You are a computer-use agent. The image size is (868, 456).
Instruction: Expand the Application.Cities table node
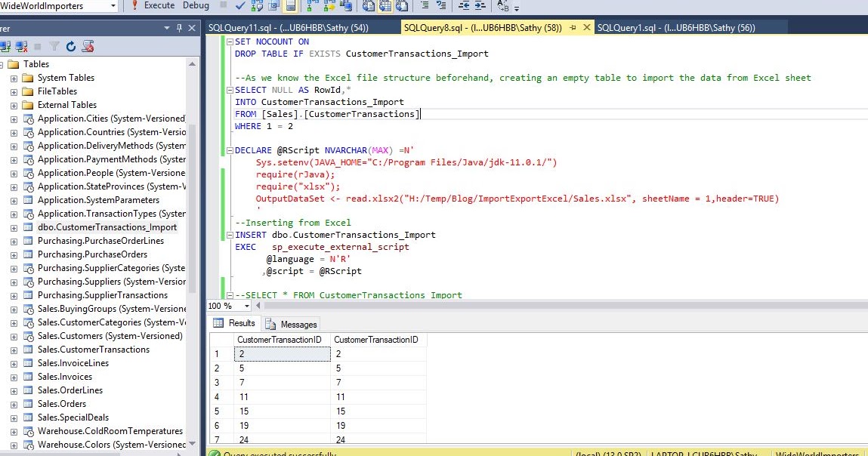click(x=14, y=119)
